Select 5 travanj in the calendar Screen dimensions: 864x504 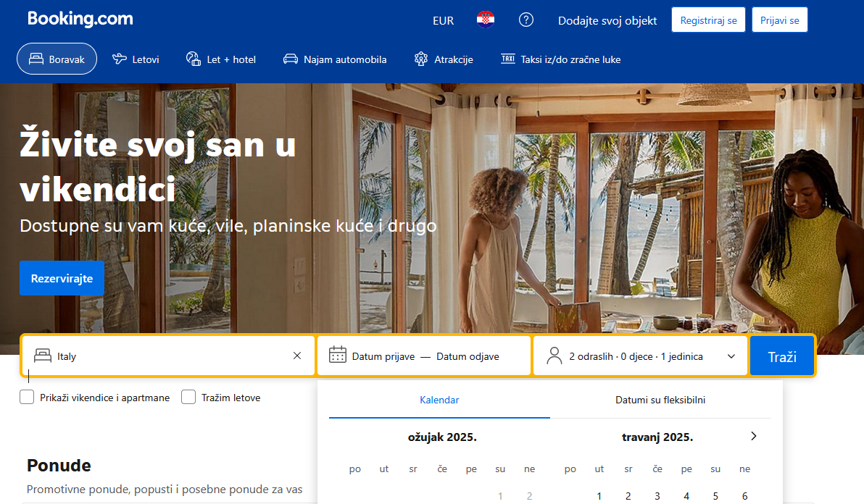pyautogui.click(x=715, y=496)
